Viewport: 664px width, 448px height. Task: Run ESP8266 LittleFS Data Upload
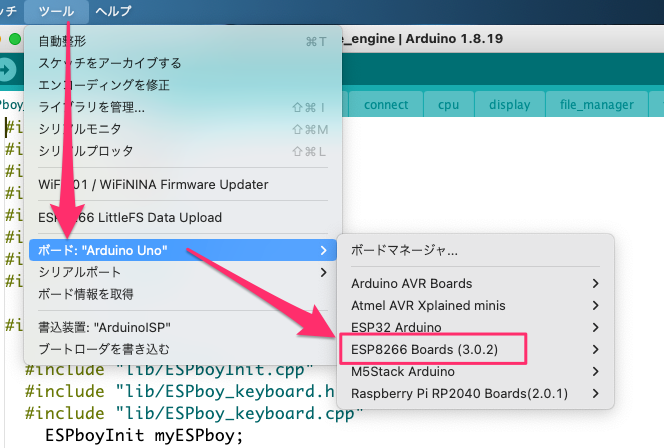point(116,217)
